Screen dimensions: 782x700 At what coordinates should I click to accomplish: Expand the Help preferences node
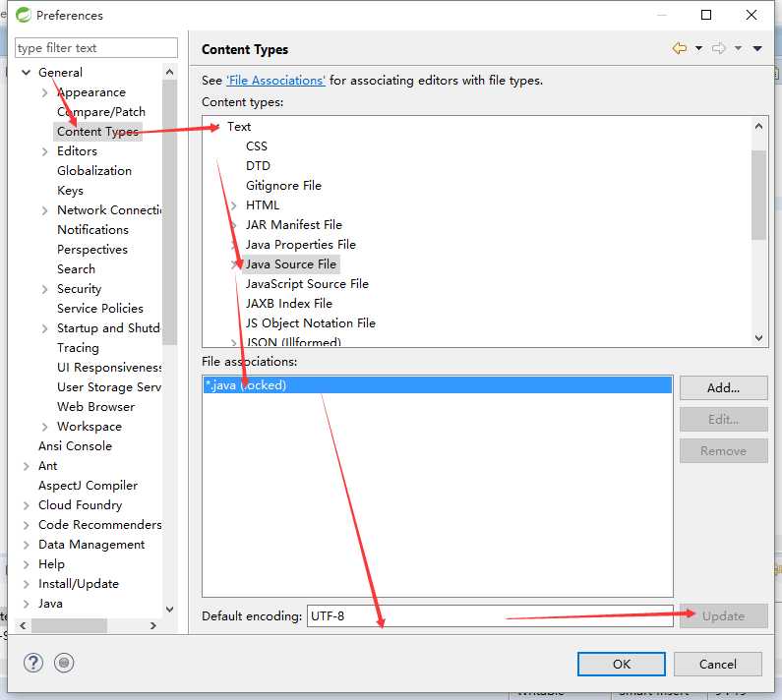click(x=26, y=564)
